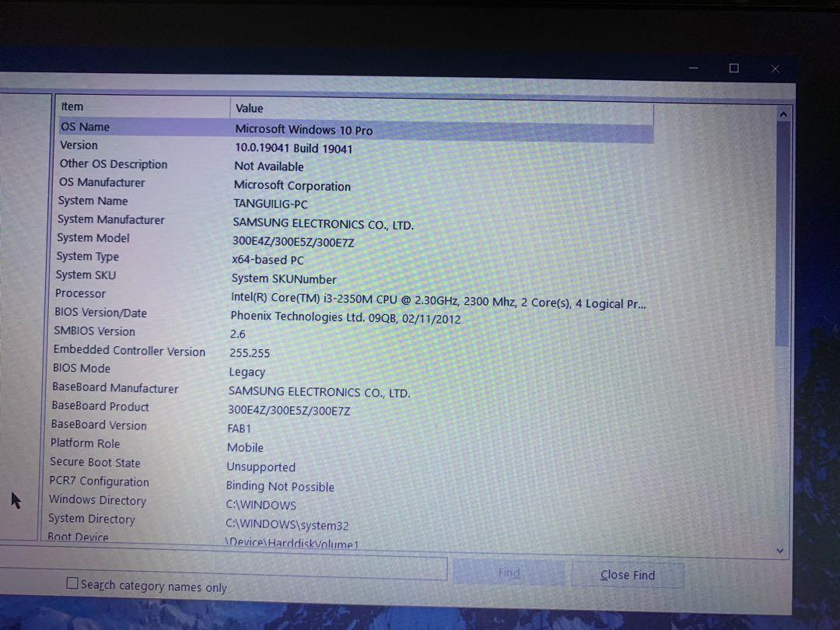Click the 'TANGUILIG-PC' value

(x=271, y=204)
